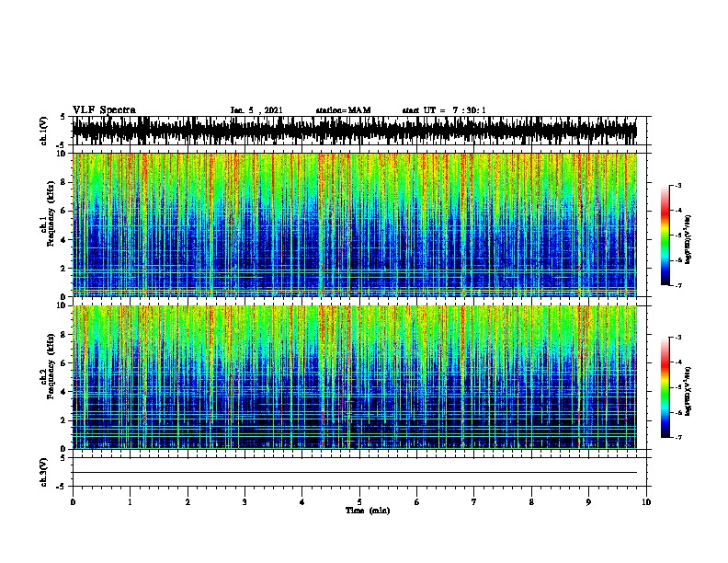Click time axis tick label '3'
Viewport: 728px width, 563px height.
coord(245,502)
